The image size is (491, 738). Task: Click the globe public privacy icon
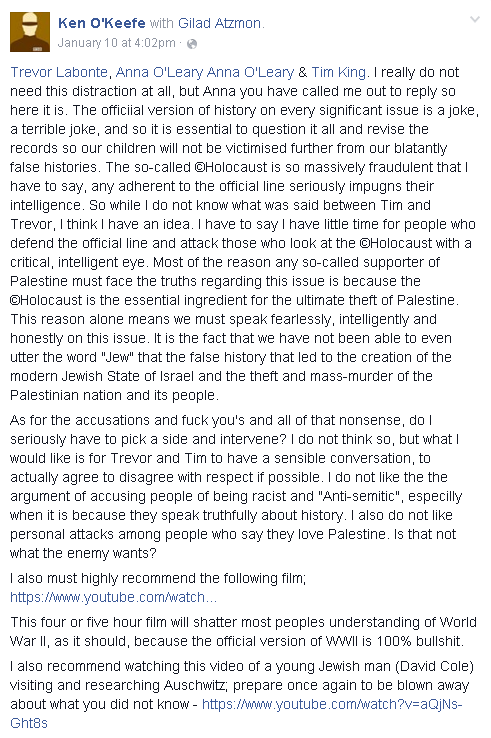tap(192, 44)
